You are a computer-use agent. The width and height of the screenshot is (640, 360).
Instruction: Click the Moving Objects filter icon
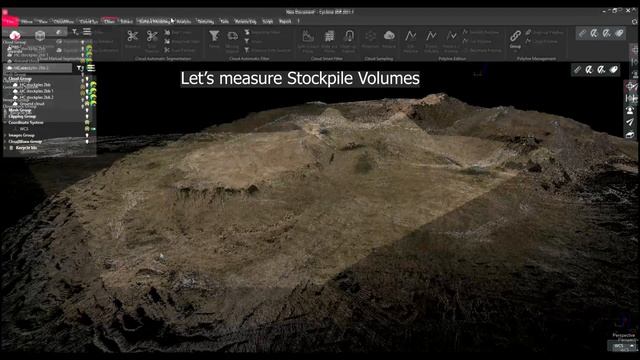click(x=233, y=36)
